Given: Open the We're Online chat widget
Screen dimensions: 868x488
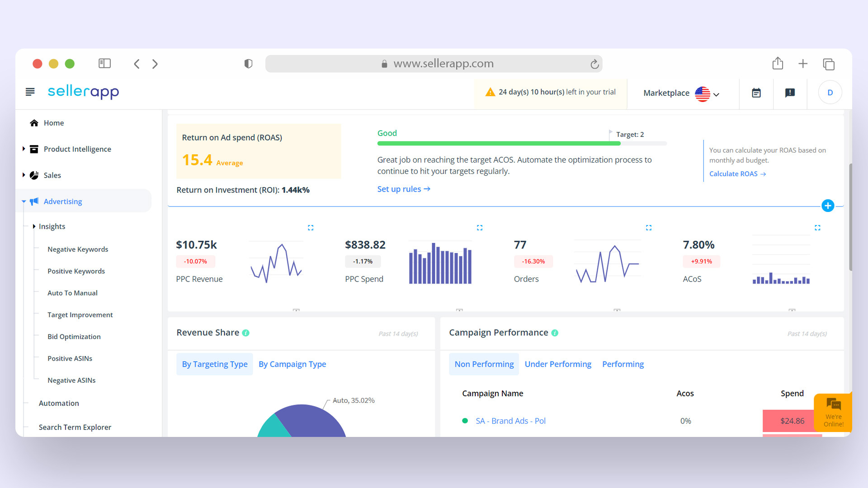Looking at the screenshot, I should (x=833, y=412).
